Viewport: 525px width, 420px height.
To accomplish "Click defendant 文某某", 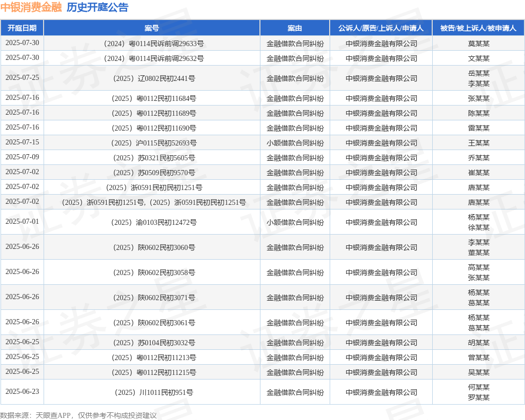I will [x=478, y=58].
